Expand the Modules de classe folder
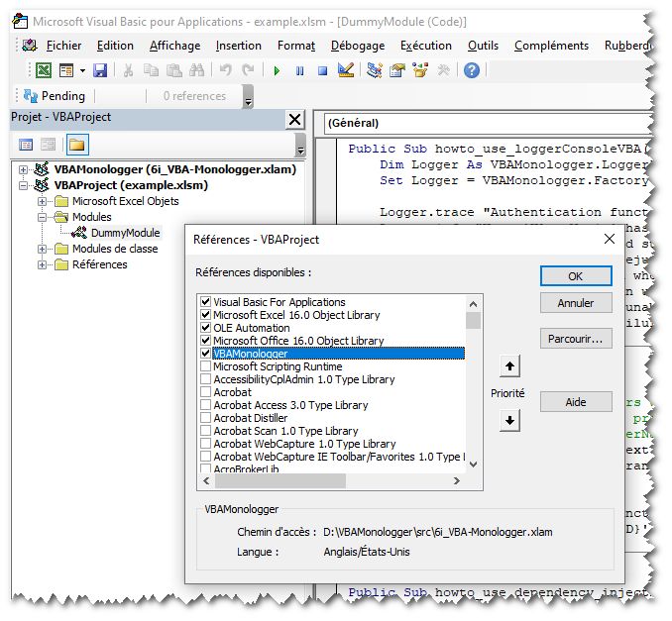The width and height of the screenshot is (672, 621). pos(42,249)
